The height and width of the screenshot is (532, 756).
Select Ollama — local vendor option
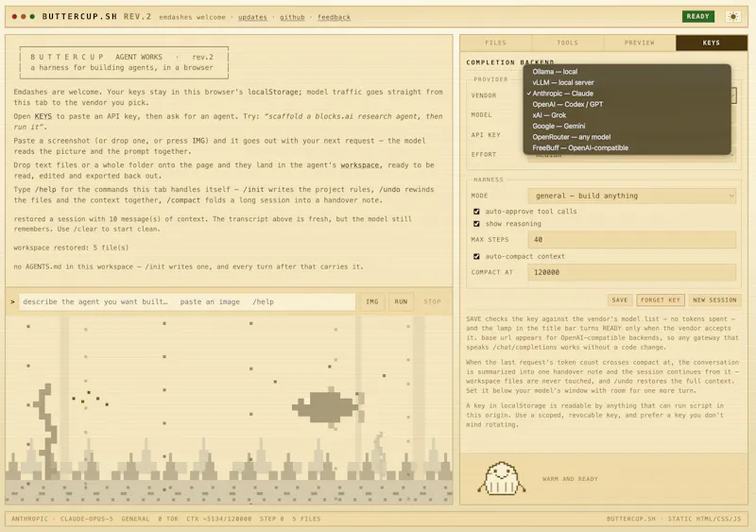[x=627, y=72]
